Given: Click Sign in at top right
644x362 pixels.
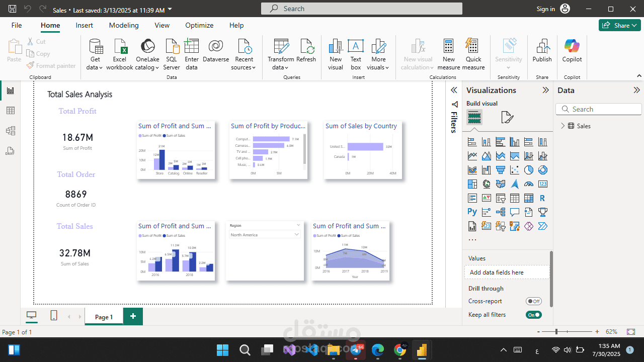Looking at the screenshot, I should (545, 9).
